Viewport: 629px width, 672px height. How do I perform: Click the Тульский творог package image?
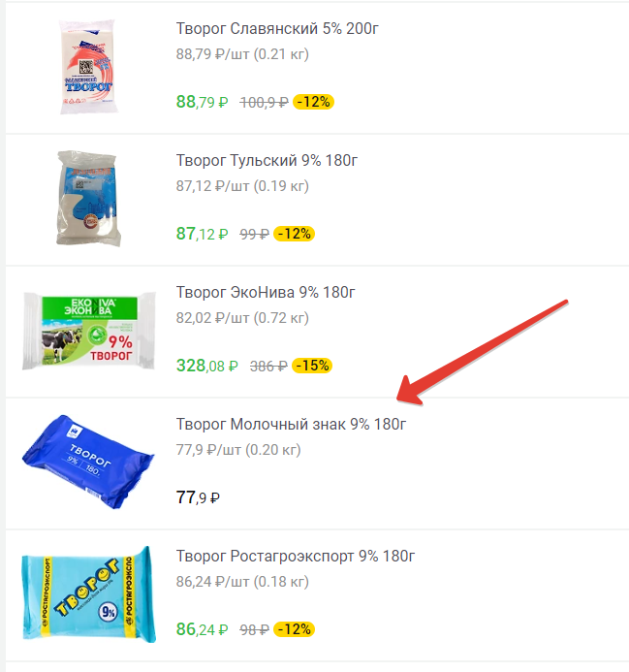coord(88,199)
